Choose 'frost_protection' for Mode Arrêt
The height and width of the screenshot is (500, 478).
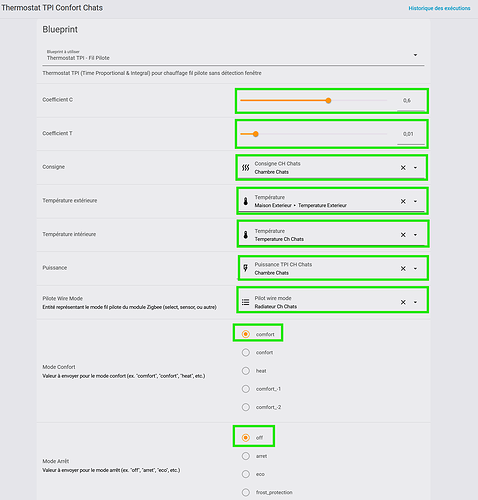tap(246, 492)
